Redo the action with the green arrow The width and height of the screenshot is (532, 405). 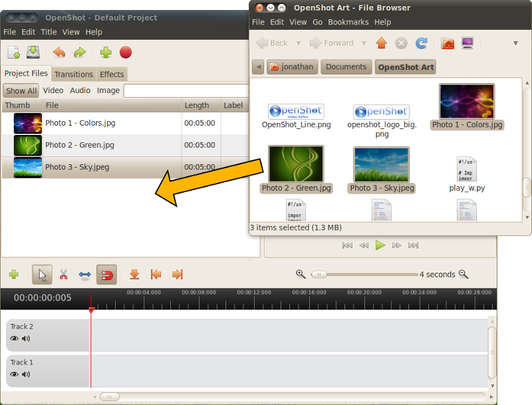[x=80, y=53]
